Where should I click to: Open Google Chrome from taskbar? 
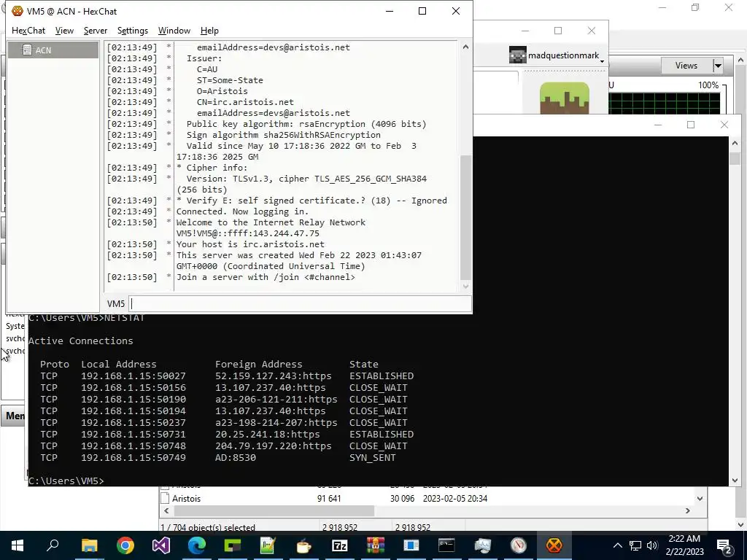[125, 545]
